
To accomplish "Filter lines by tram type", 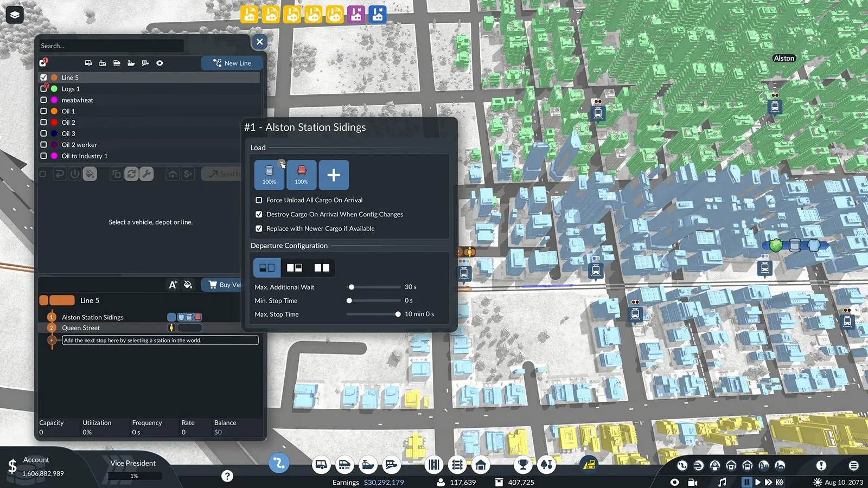I will click(103, 63).
